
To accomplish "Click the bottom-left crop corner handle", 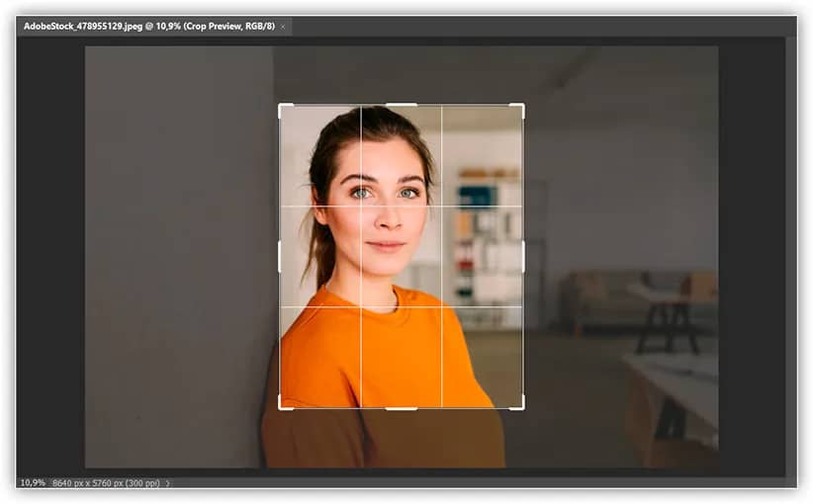I will click(282, 405).
